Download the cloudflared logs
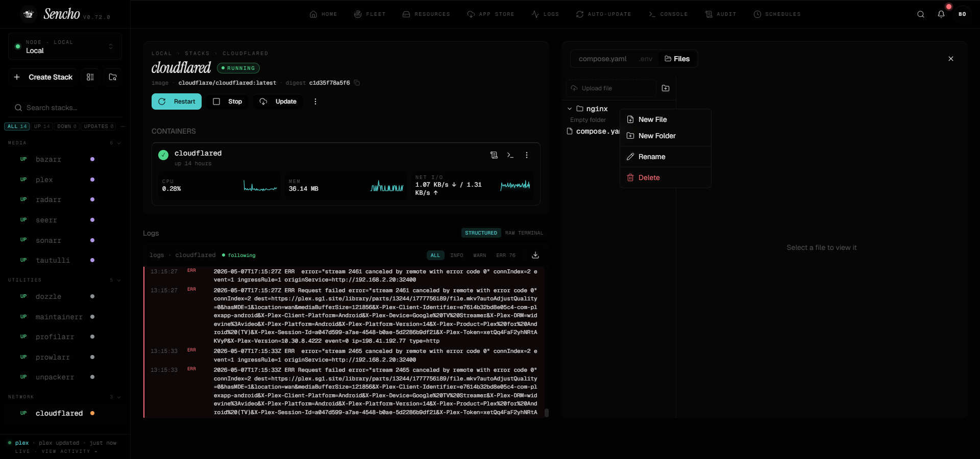The height and width of the screenshot is (459, 980). (535, 255)
